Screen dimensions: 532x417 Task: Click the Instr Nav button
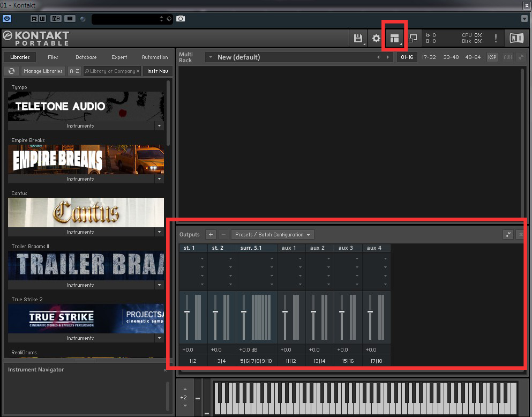[x=158, y=71]
